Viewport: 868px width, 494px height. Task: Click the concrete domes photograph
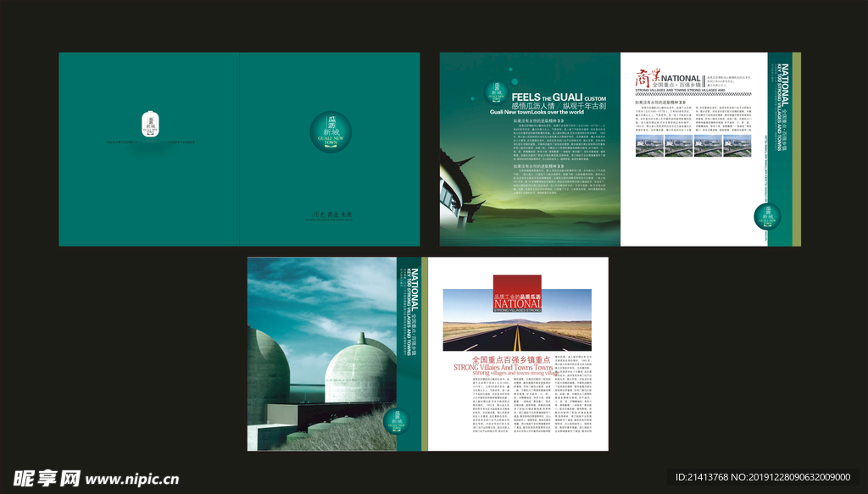[x=321, y=353]
